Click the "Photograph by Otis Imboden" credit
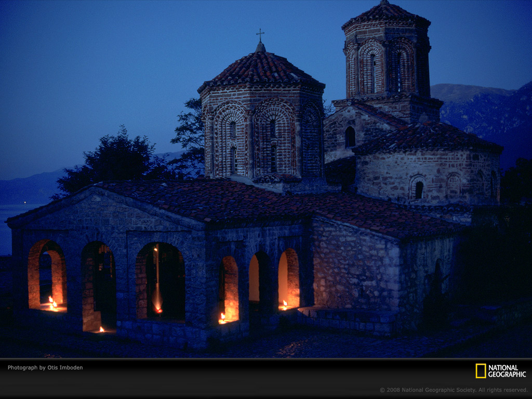532x399 pixels. [x=45, y=367]
